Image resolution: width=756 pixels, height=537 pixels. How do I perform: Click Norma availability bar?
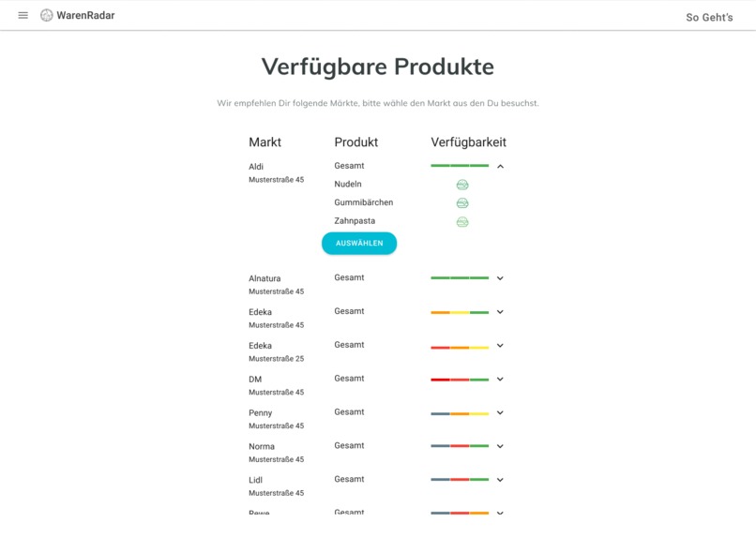pyautogui.click(x=460, y=446)
